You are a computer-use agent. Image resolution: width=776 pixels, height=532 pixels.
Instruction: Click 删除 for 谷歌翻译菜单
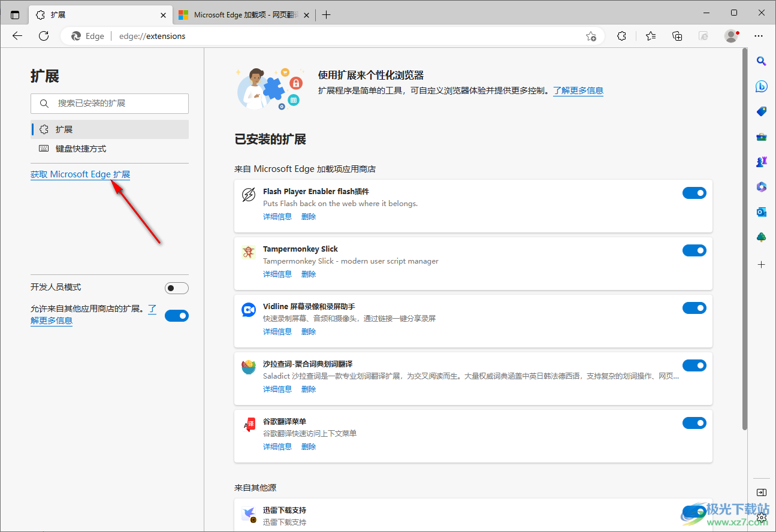[x=309, y=446]
